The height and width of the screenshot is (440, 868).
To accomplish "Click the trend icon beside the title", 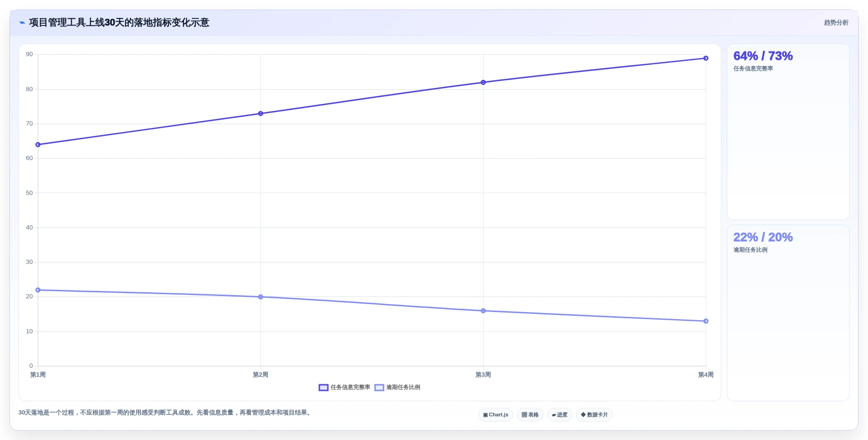I will point(22,23).
